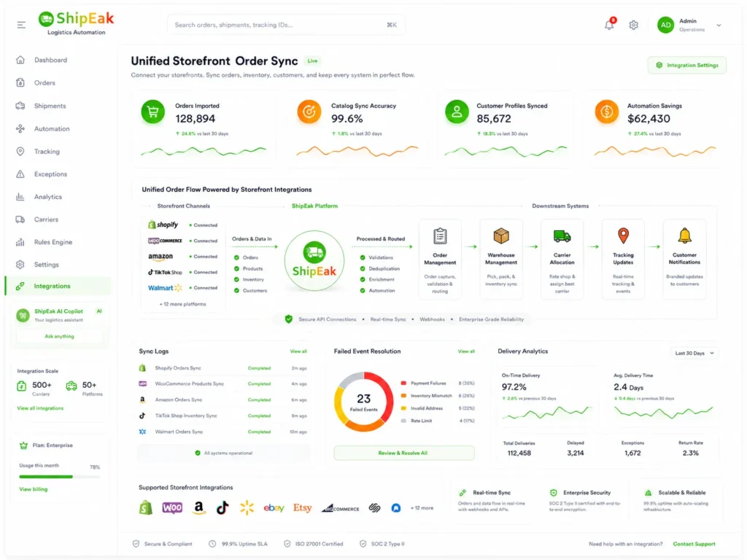Open the notifications bell

(x=609, y=24)
